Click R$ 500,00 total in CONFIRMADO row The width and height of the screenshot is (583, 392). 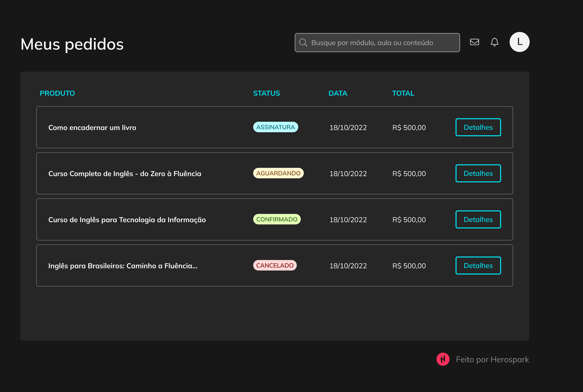click(409, 220)
